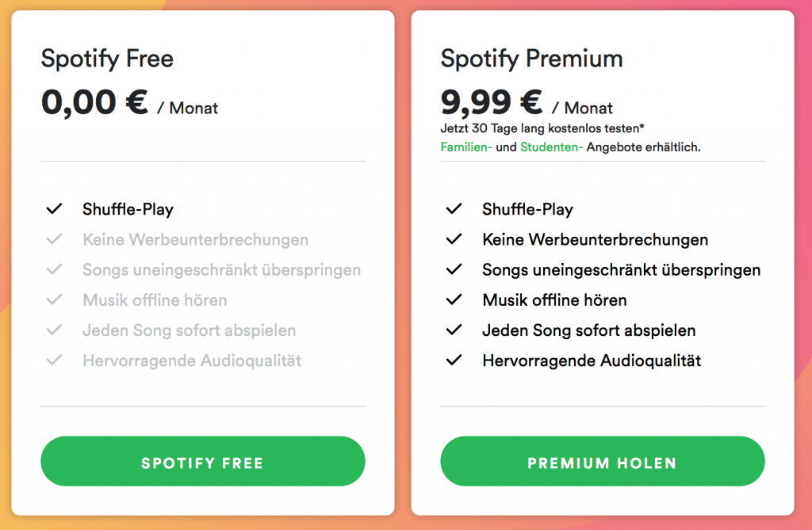
Task: Click Premium checkmark for Songs uneingeschränkt überspringen
Action: coord(454,269)
